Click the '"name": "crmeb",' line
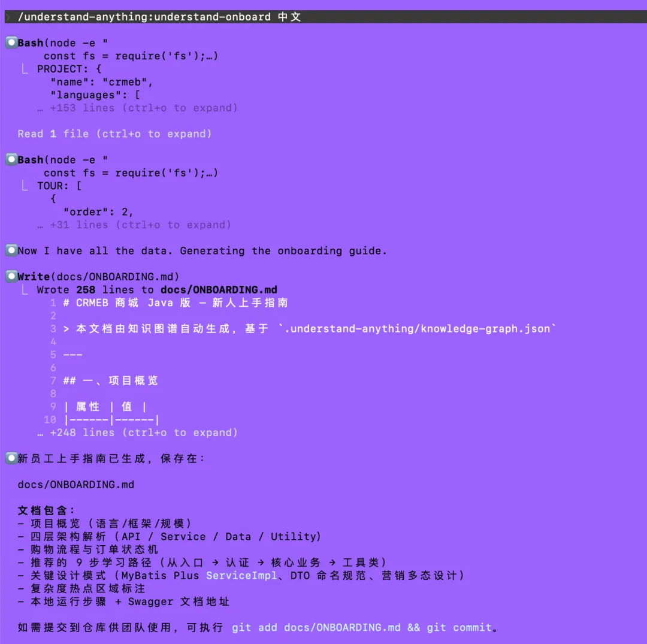Screen dimensions: 647x644 [x=101, y=82]
